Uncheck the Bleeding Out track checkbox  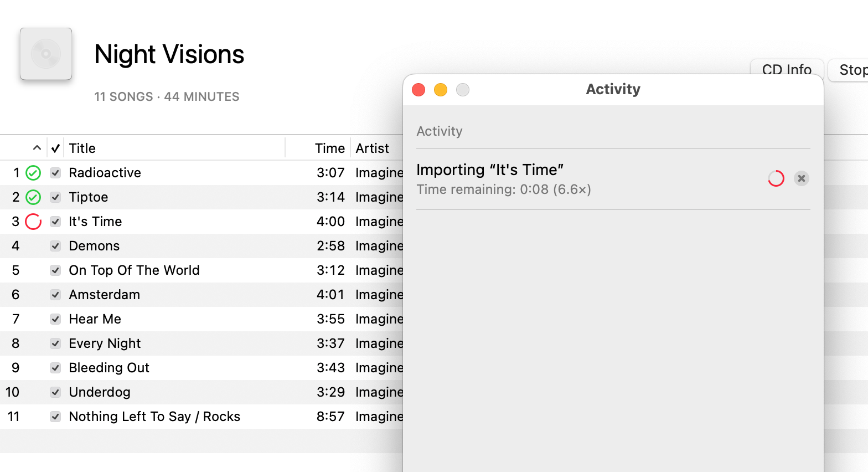[x=55, y=368]
